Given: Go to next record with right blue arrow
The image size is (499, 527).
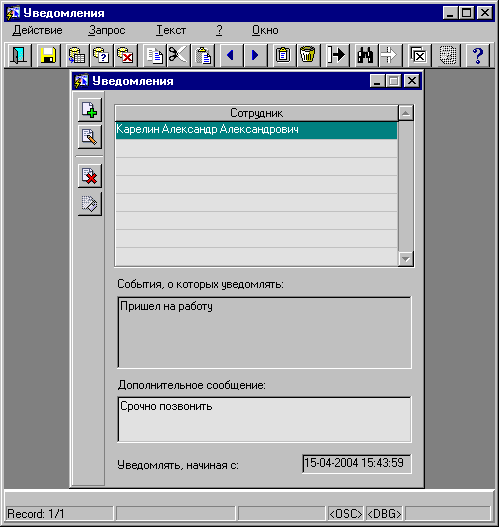Looking at the screenshot, I should pos(255,55).
